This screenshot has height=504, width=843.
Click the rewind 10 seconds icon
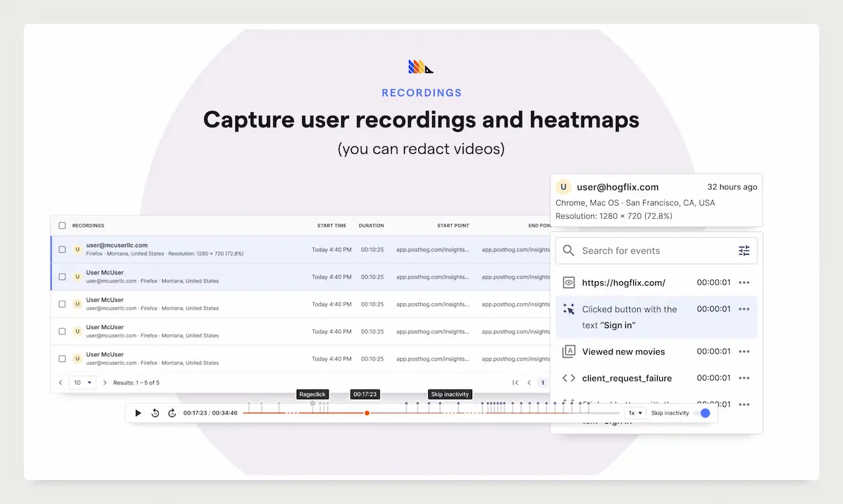point(155,413)
